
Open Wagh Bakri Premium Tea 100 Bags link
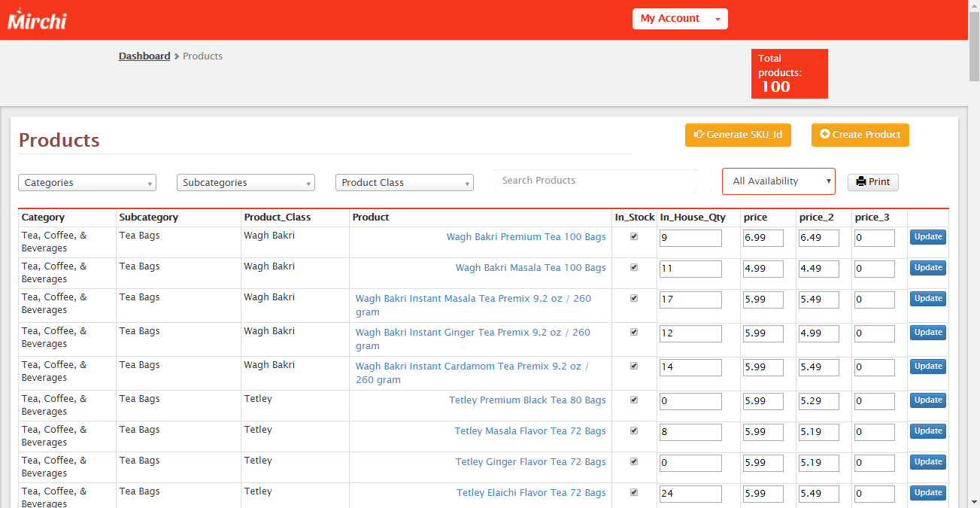tap(526, 237)
